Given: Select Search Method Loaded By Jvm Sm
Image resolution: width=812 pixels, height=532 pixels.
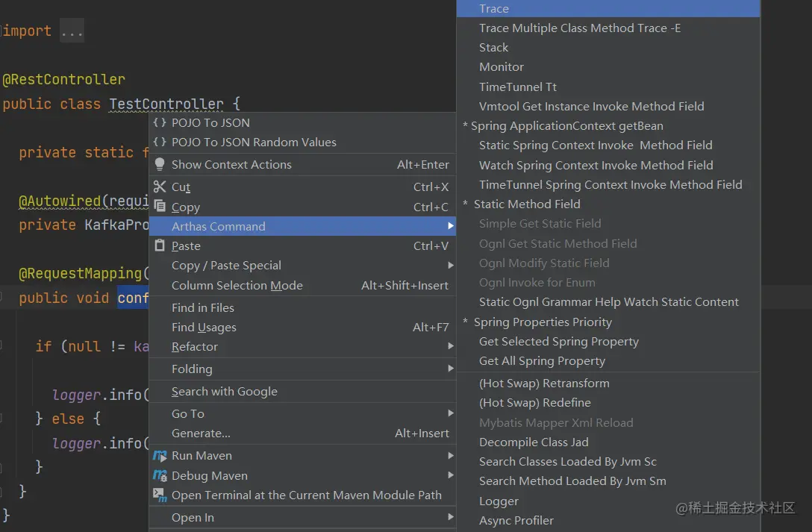Looking at the screenshot, I should click(608, 481).
